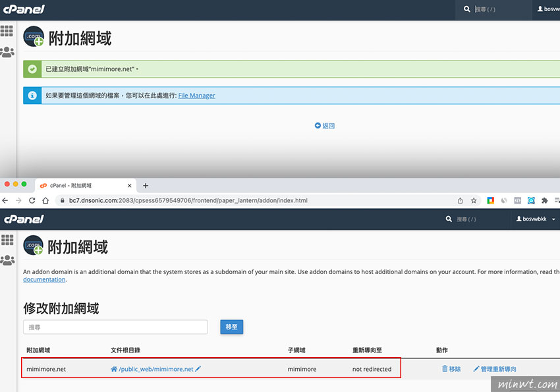Screen dimensions: 560x392
Task: Click the 搜尋 addon domain search box
Action: tap(115, 327)
